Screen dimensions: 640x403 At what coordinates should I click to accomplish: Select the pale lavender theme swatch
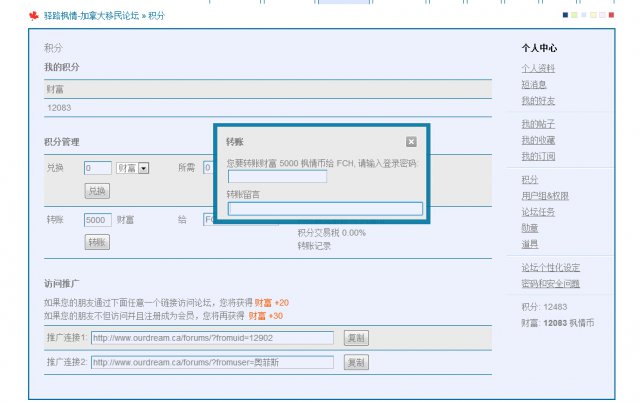point(602,15)
